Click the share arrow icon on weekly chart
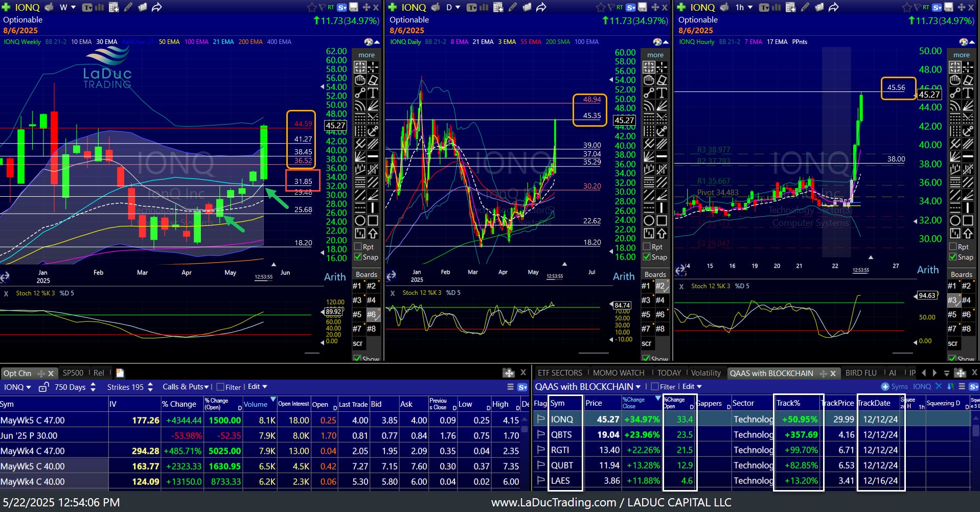980x512 pixels. tap(157, 7)
